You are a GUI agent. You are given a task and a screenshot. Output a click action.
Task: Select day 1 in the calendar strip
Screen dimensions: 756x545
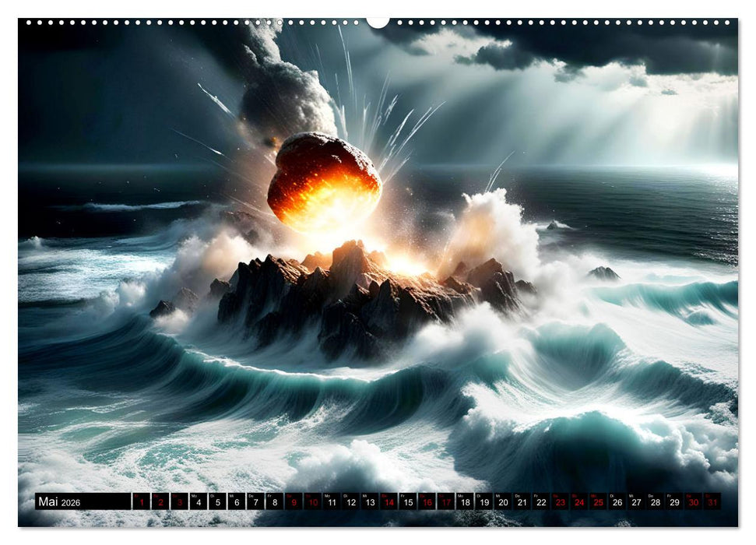pos(142,502)
